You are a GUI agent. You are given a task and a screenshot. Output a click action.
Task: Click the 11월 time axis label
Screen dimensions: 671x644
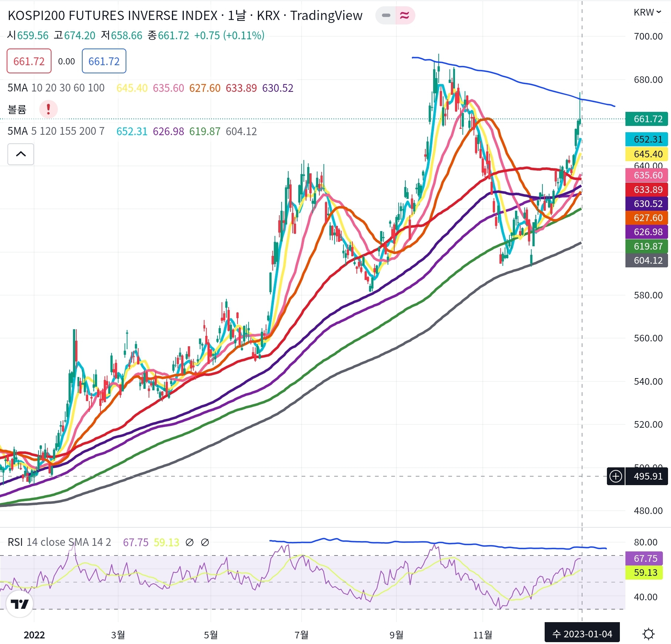483,635
